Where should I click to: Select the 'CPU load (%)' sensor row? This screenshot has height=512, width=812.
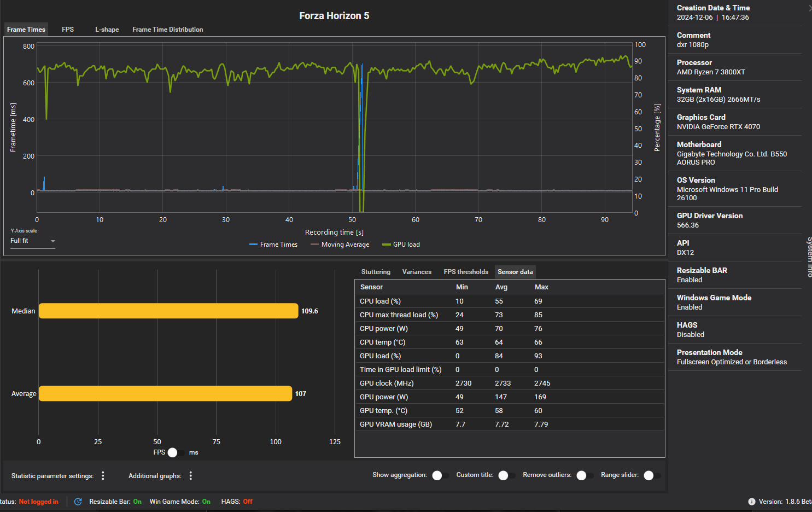click(x=510, y=301)
